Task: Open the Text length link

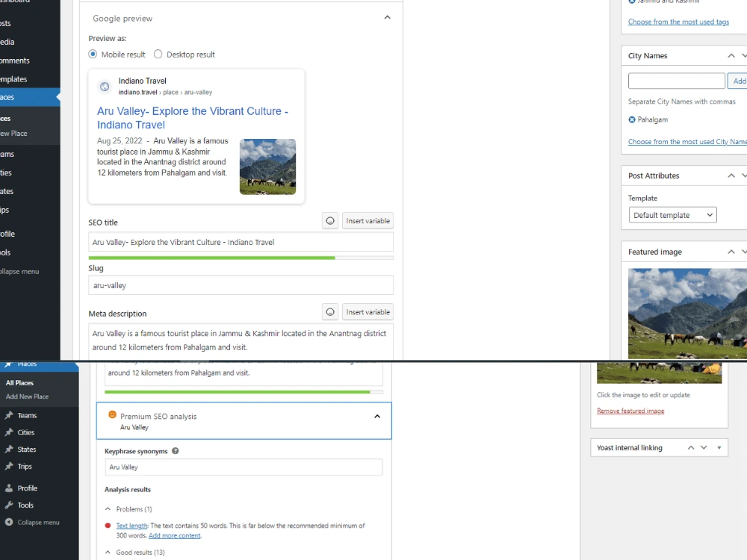Action: click(x=131, y=526)
